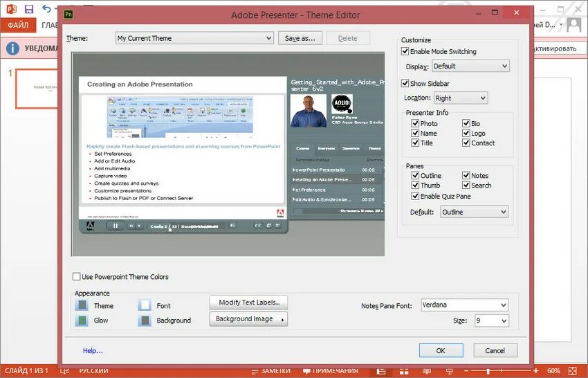Image resolution: width=588 pixels, height=378 pixels.
Task: Toggle Outline pane checkbox
Action: tap(415, 175)
